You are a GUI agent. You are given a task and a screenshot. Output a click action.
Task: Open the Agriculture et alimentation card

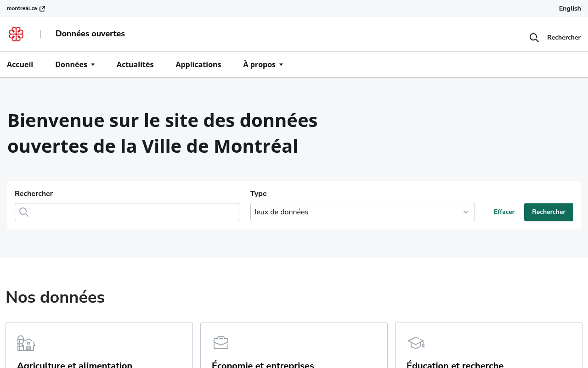(99, 345)
